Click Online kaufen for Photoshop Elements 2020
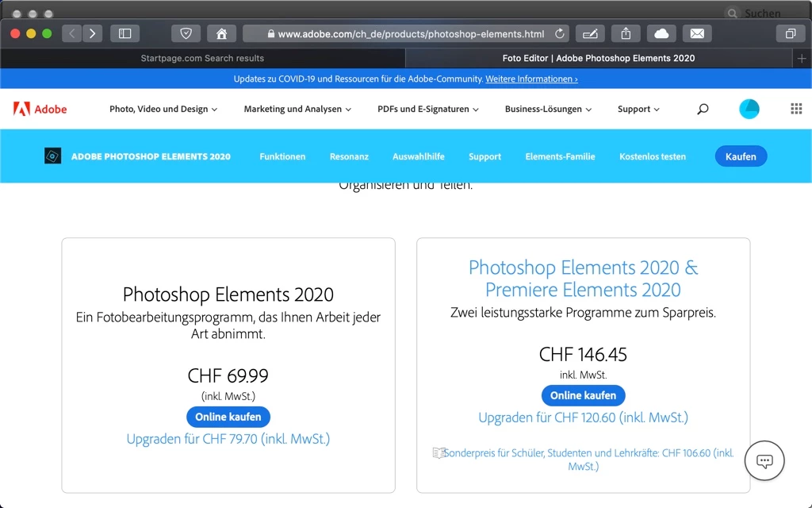The image size is (812, 508). pyautogui.click(x=228, y=417)
